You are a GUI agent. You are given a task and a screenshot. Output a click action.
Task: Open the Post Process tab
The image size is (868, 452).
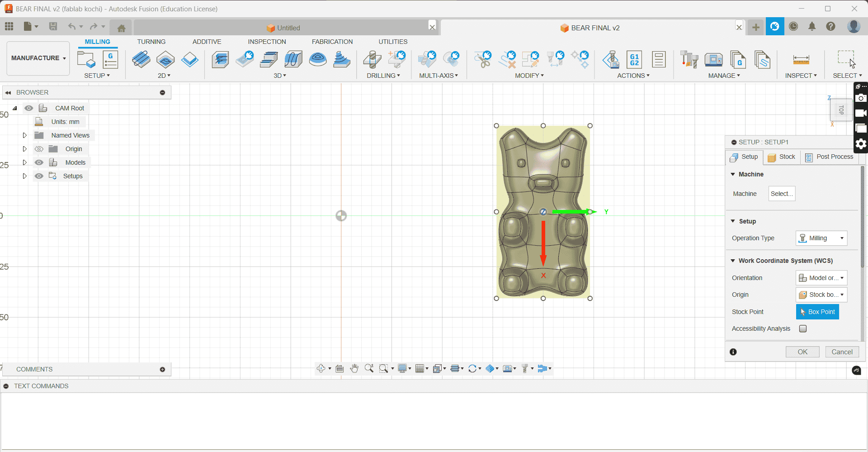[829, 157]
